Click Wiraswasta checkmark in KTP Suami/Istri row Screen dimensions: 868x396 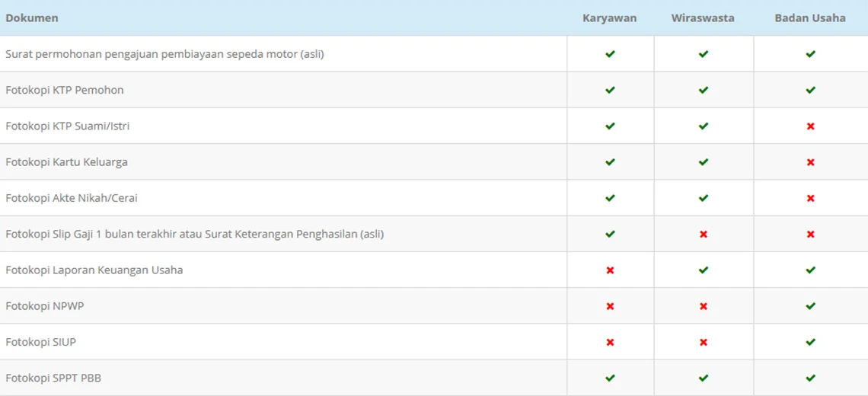[x=703, y=126]
